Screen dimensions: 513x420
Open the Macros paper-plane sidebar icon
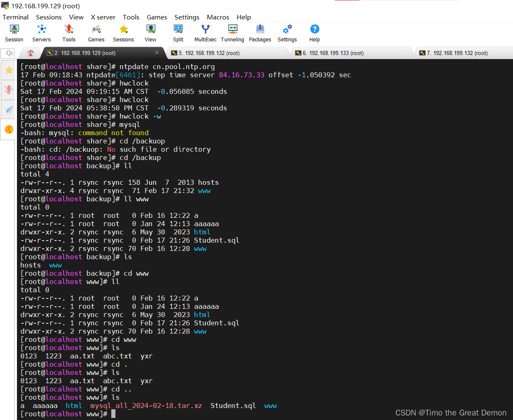click(9, 110)
